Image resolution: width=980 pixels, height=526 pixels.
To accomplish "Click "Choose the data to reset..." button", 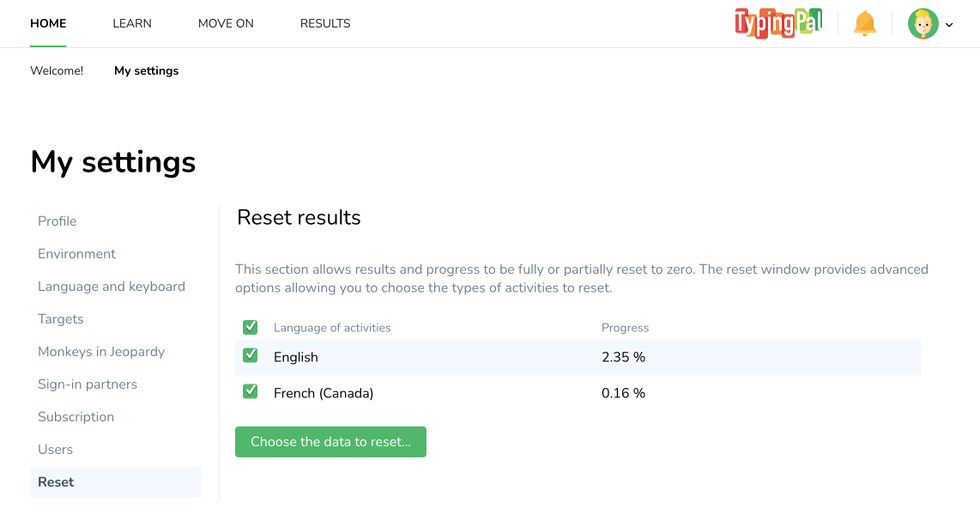I will pyautogui.click(x=330, y=442).
